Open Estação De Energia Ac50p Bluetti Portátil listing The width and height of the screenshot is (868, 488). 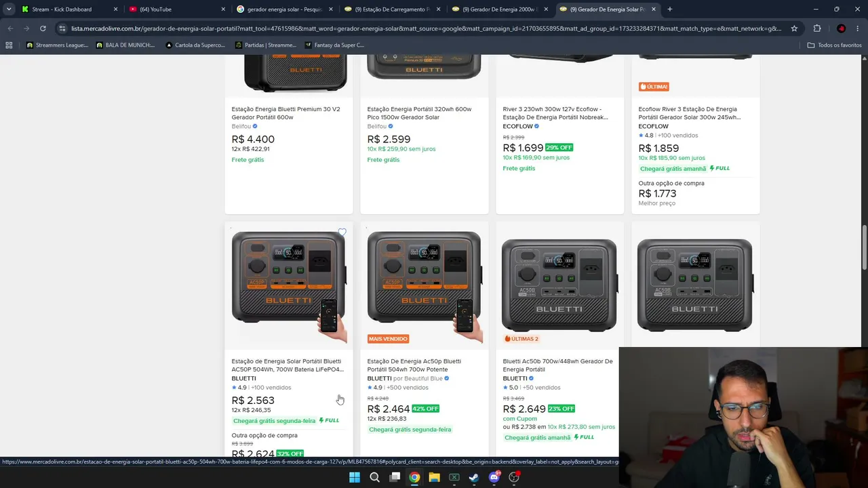(414, 365)
